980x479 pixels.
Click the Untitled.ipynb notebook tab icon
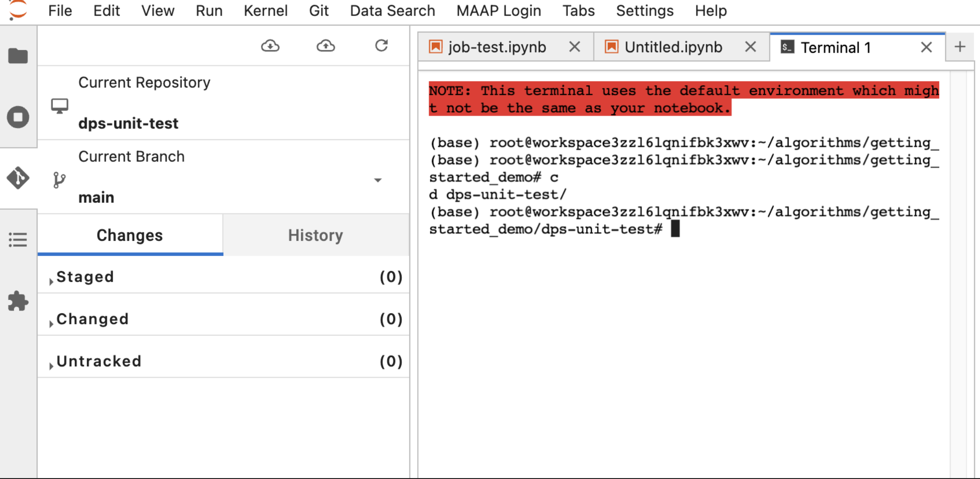click(612, 47)
